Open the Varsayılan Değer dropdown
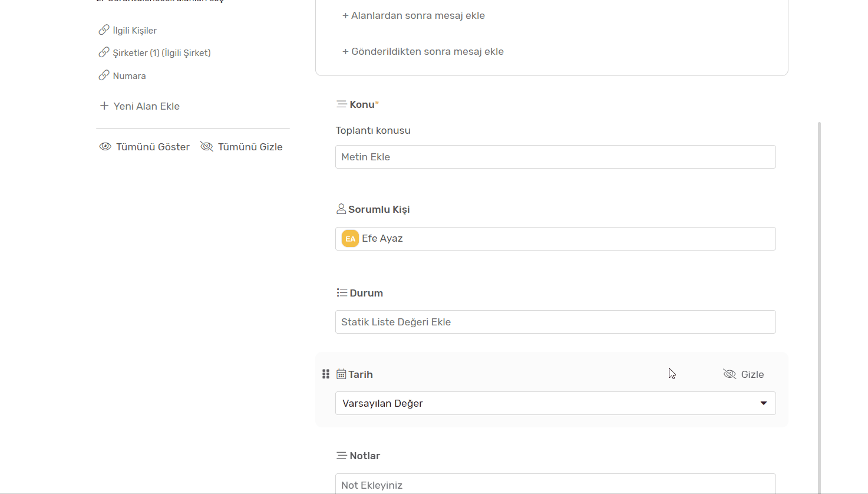This screenshot has height=494, width=868. click(556, 403)
